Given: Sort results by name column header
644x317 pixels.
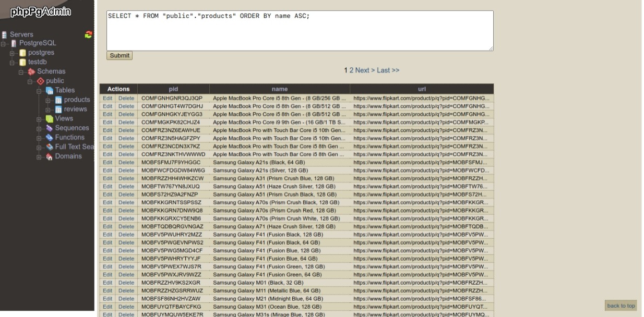Looking at the screenshot, I should [280, 89].
